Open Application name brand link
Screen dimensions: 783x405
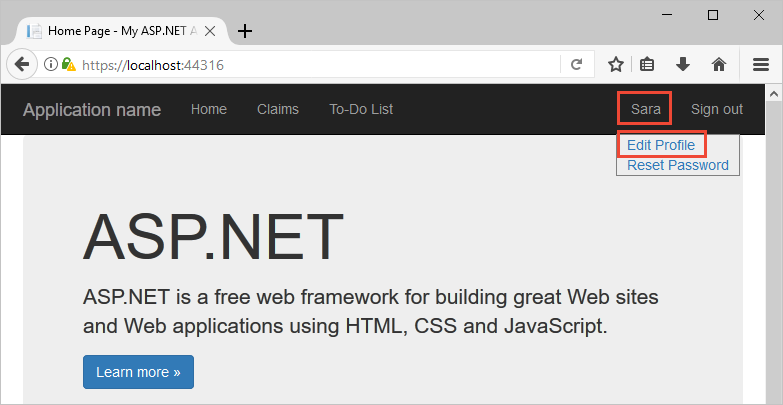(x=92, y=109)
